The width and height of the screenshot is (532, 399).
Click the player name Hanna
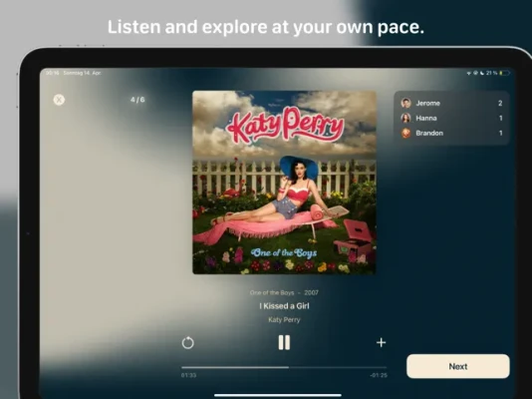[x=426, y=118]
